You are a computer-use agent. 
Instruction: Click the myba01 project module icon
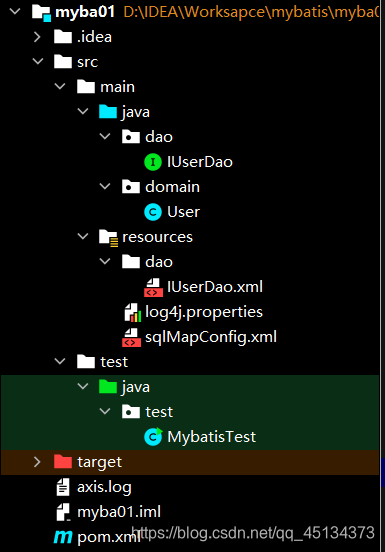[41, 12]
